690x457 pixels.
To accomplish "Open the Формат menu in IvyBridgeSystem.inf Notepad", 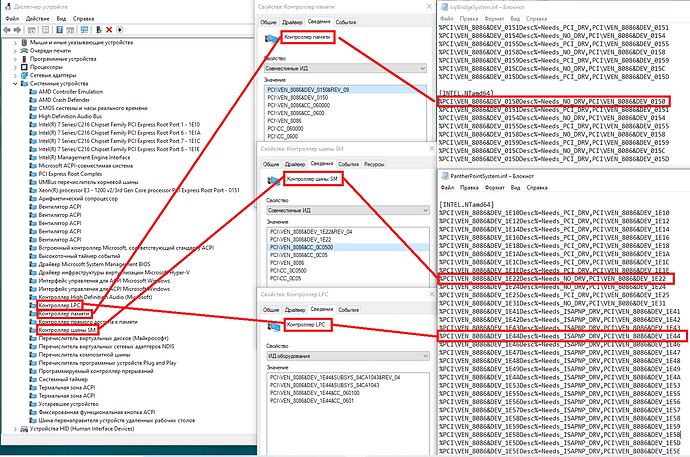I will point(494,19).
